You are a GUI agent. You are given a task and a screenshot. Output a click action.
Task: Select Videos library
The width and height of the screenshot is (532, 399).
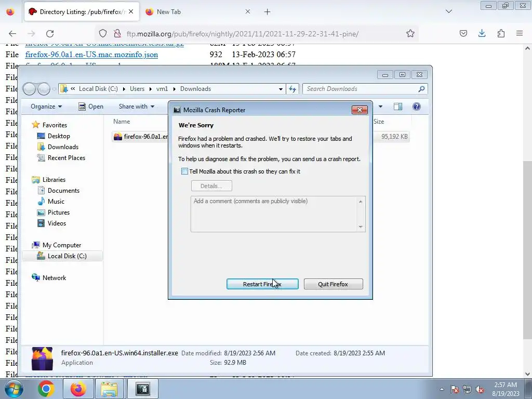(x=56, y=223)
